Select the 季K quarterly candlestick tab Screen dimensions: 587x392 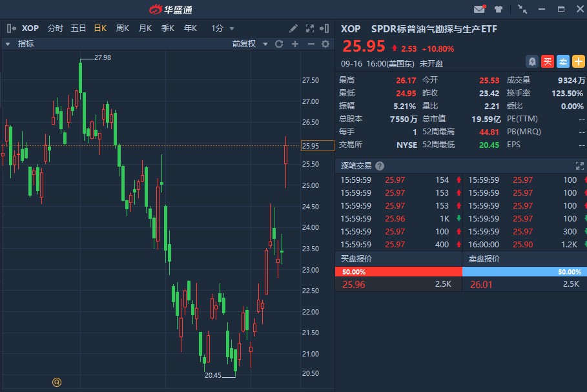tap(168, 28)
